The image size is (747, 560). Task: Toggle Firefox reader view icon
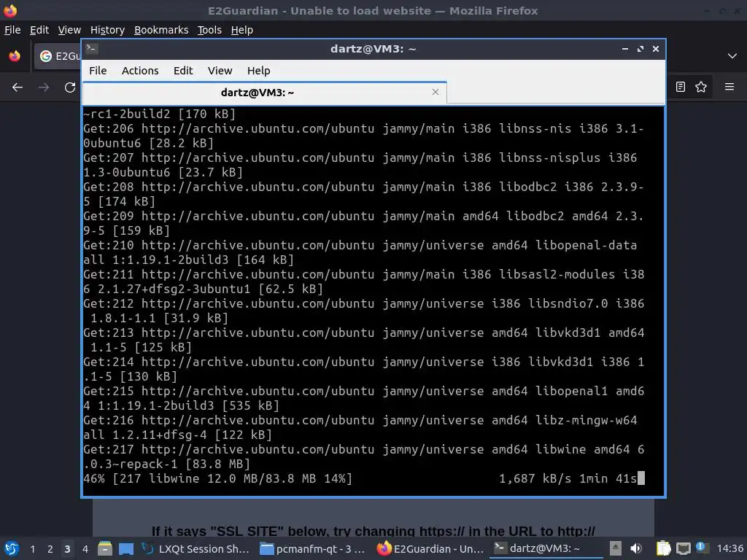[681, 87]
